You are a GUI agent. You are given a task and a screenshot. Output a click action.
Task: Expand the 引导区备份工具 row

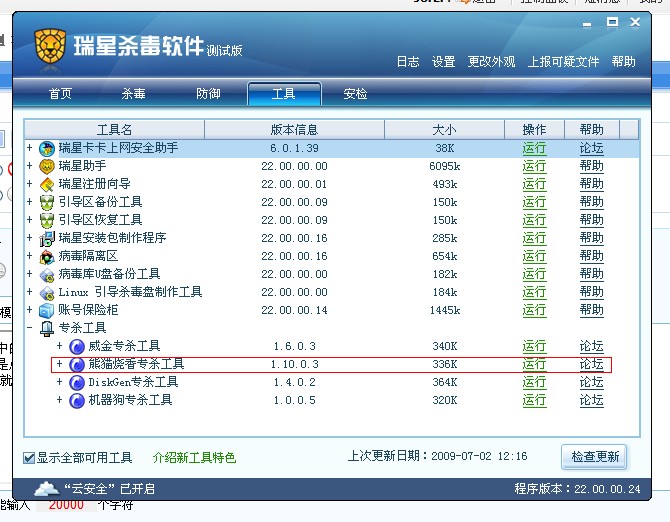pyautogui.click(x=29, y=202)
